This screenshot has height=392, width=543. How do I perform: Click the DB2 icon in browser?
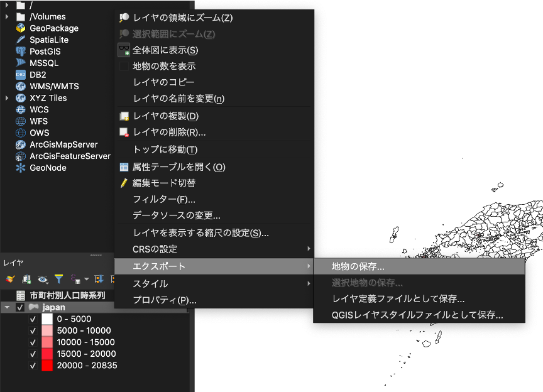click(x=21, y=75)
